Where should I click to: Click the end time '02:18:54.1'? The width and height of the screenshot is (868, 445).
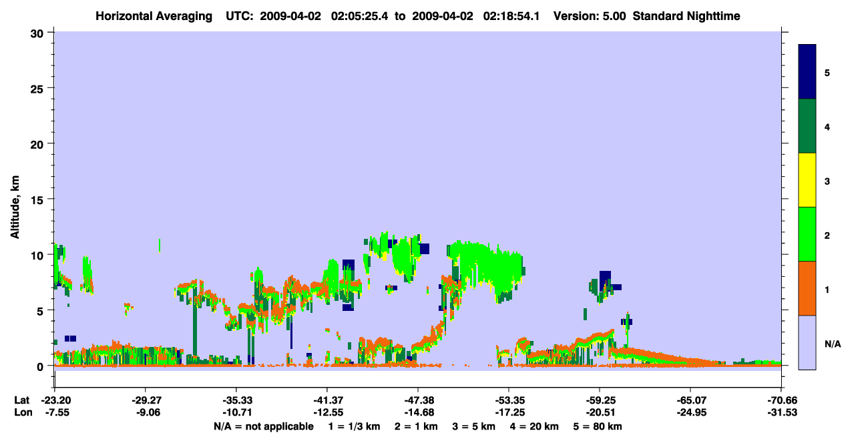coord(510,15)
